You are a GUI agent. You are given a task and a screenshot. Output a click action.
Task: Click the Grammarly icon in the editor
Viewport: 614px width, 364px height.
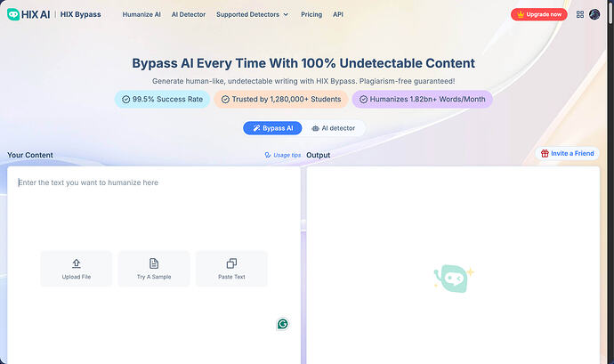tap(283, 324)
